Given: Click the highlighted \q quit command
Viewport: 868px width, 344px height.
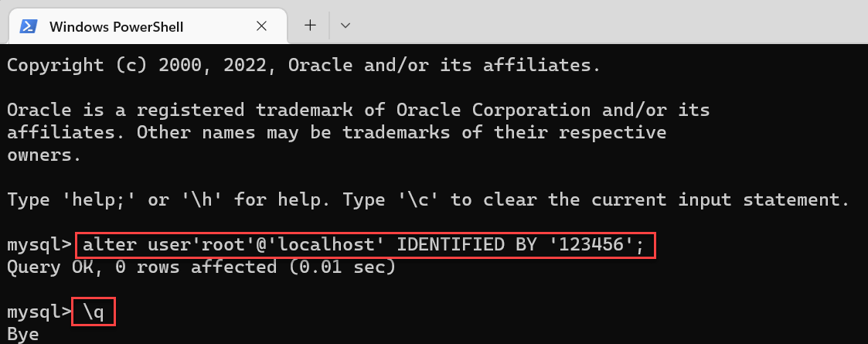Looking at the screenshot, I should tap(93, 312).
